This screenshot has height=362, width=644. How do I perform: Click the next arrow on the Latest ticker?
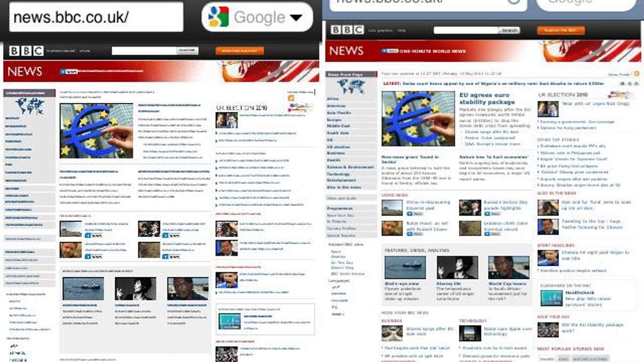(636, 84)
